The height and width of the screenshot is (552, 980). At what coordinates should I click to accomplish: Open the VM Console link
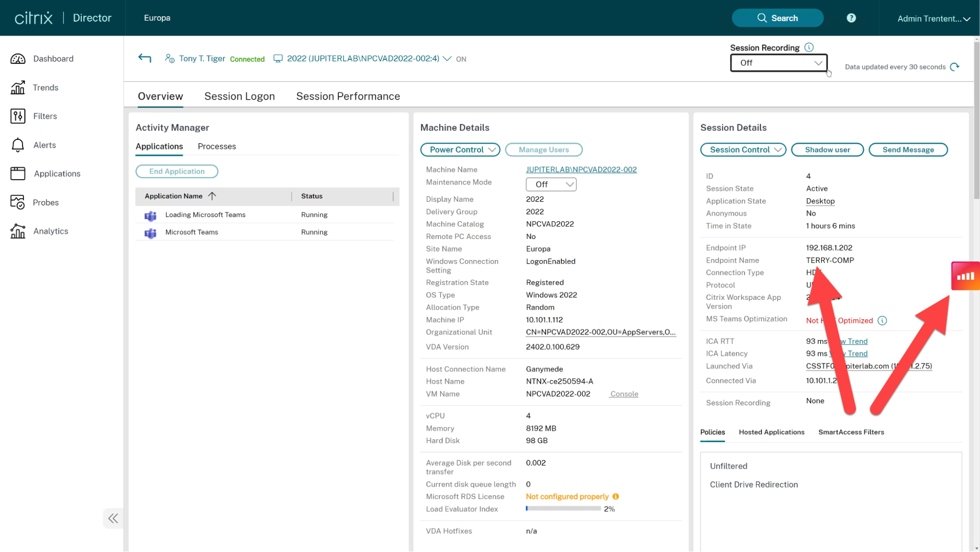click(624, 394)
